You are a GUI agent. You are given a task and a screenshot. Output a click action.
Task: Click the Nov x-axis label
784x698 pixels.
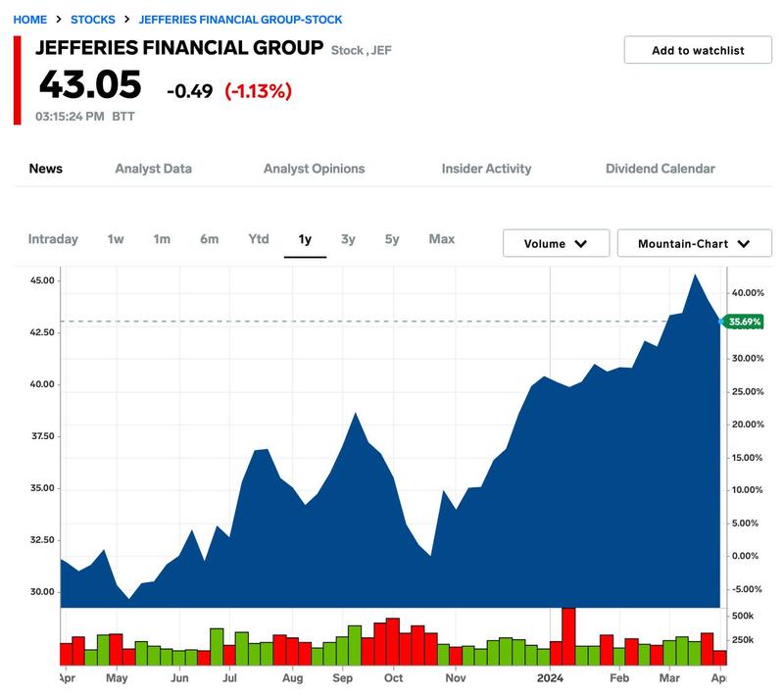click(456, 678)
